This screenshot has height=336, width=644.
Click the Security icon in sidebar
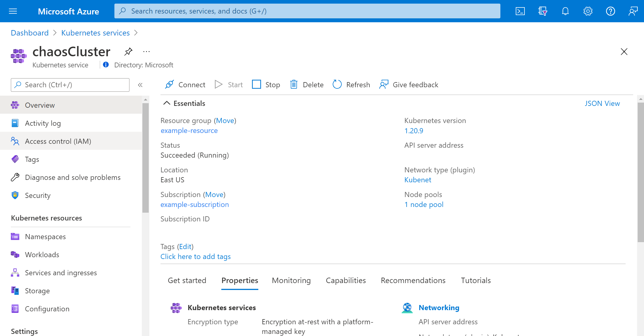pos(15,195)
